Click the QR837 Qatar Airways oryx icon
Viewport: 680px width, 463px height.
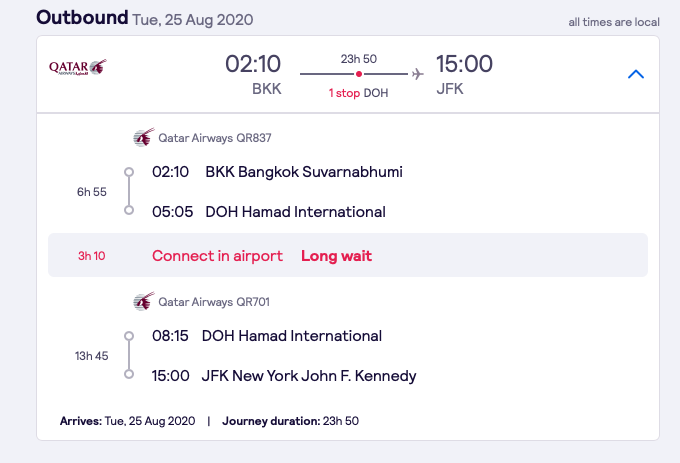144,137
